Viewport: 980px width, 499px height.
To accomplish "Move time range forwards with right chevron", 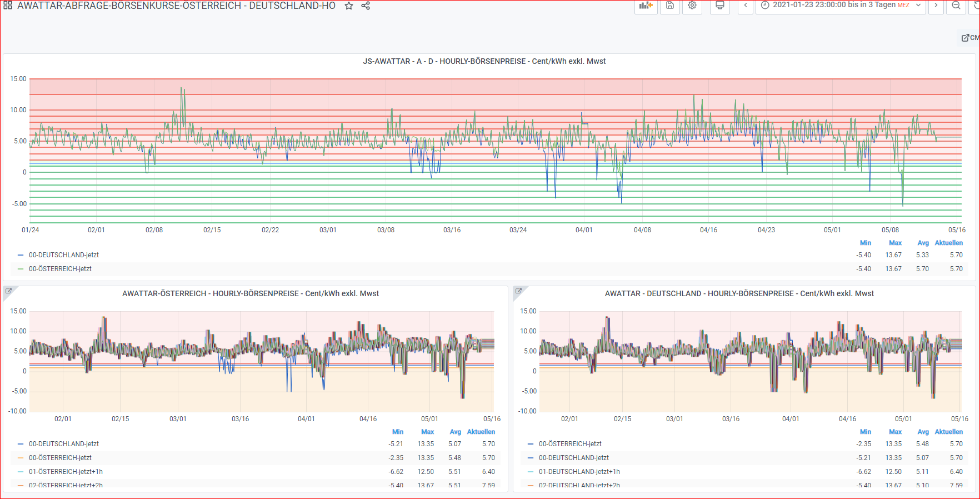I will (936, 6).
